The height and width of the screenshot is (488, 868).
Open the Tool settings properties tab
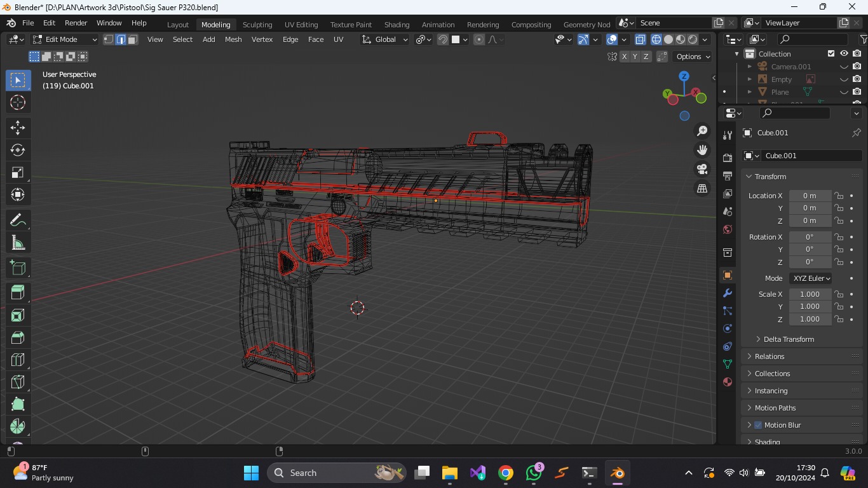click(x=728, y=135)
